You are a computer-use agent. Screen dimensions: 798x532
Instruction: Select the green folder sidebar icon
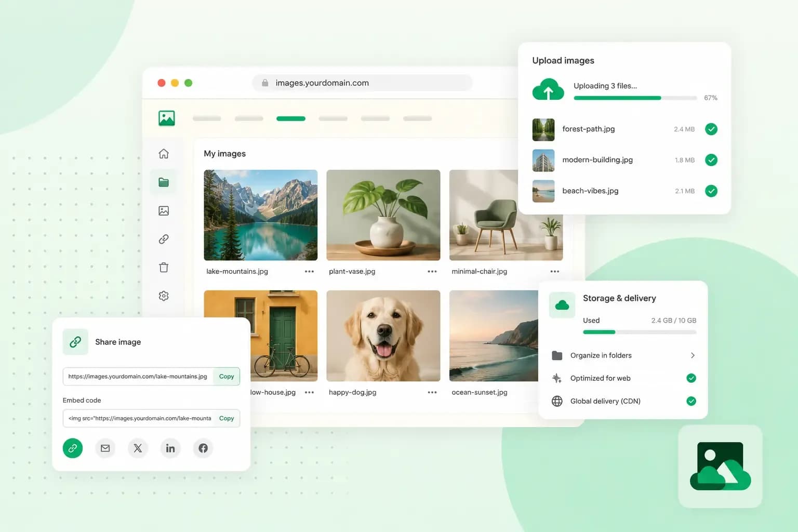click(x=164, y=182)
